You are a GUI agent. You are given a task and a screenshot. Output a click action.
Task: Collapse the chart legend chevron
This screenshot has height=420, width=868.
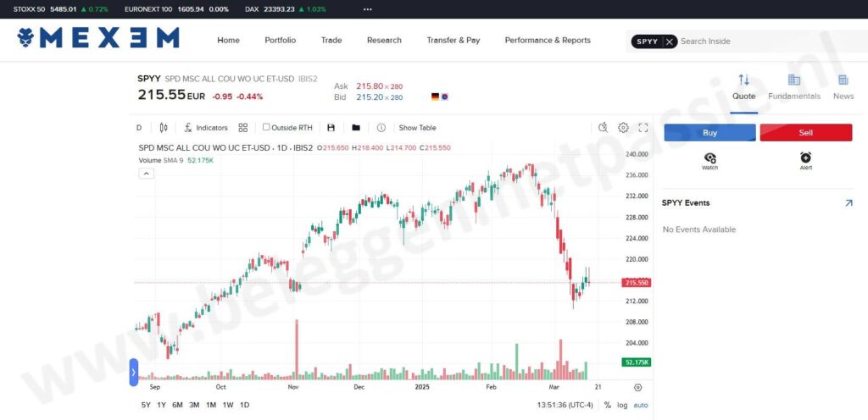(146, 174)
